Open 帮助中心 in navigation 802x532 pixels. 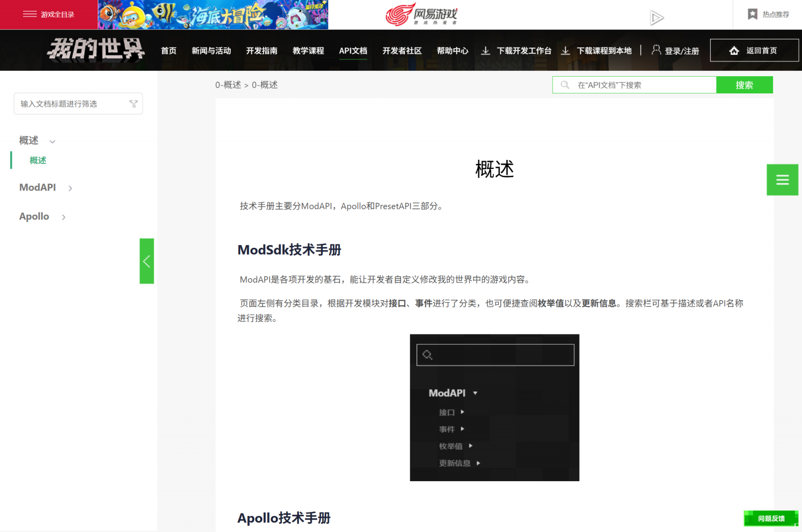pyautogui.click(x=452, y=50)
